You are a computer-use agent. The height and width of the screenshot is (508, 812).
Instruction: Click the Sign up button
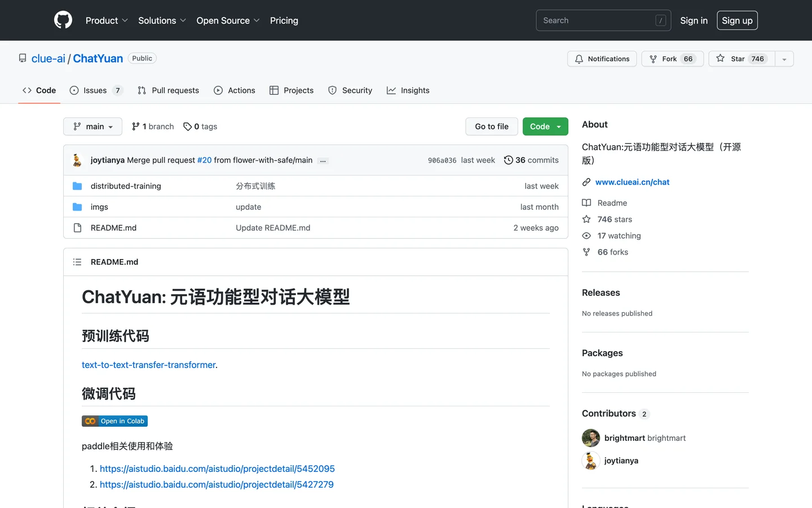(737, 20)
